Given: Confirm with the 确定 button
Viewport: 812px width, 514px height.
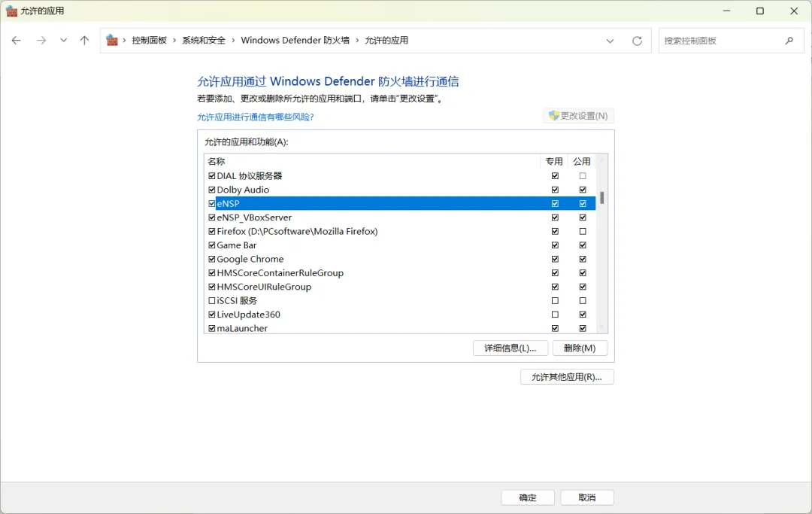Looking at the screenshot, I should [x=528, y=497].
